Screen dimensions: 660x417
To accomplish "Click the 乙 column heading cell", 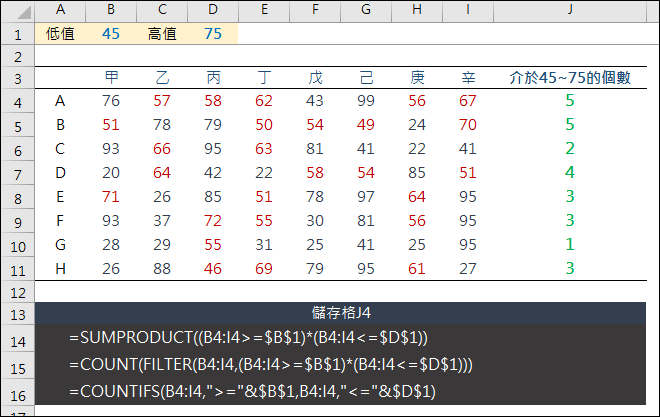I will click(x=162, y=77).
